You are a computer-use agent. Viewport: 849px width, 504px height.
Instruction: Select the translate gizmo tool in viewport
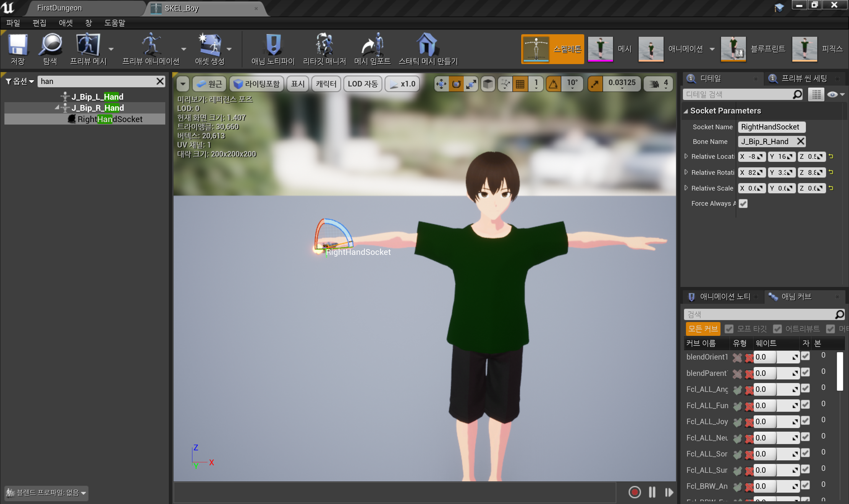(441, 84)
